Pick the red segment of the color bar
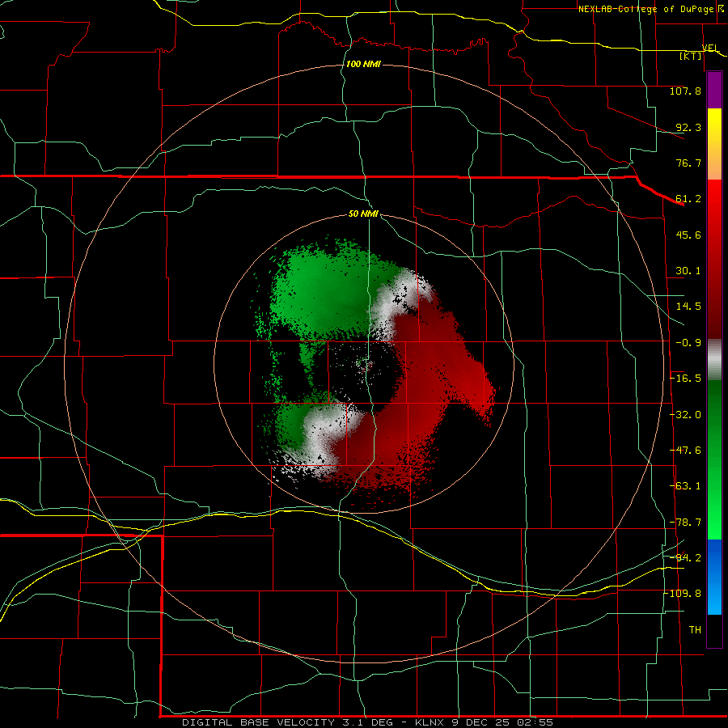This screenshot has height=728, width=728. click(714, 259)
